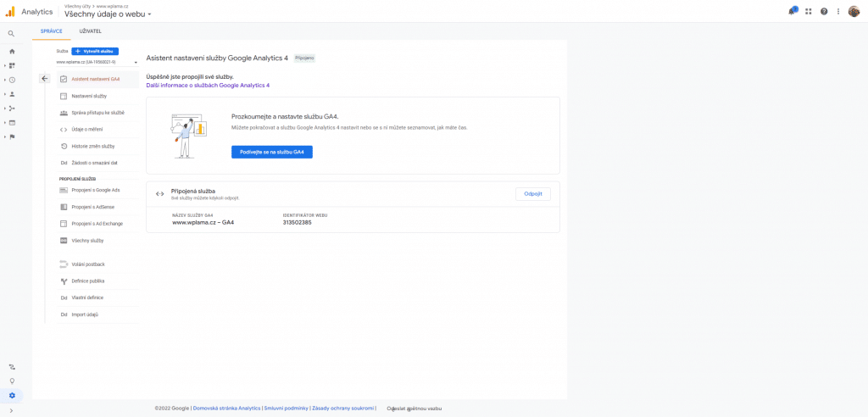
Task: Click back arrow beside property column
Action: pyautogui.click(x=45, y=79)
